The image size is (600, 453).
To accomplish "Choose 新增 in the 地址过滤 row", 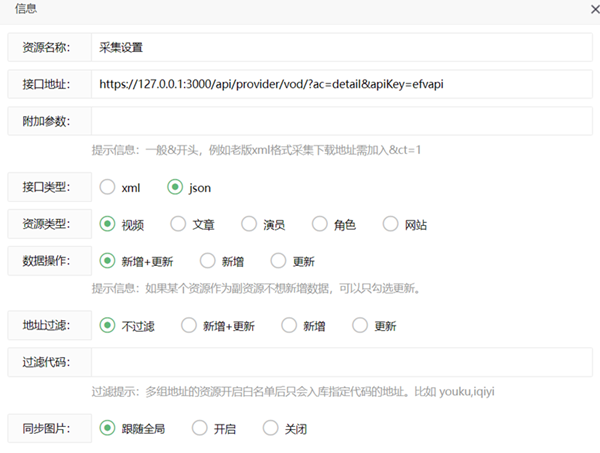I will coord(290,326).
